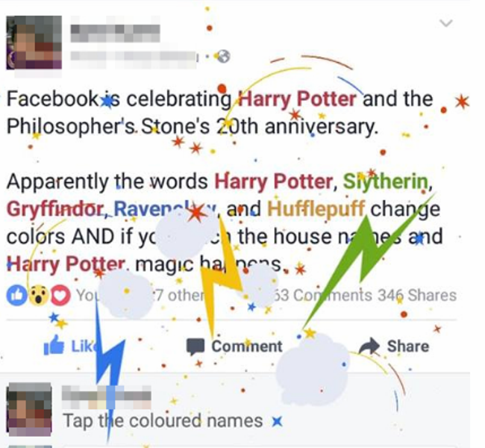Tap Harry Potter before magic happens
The image size is (485, 448).
point(66,264)
